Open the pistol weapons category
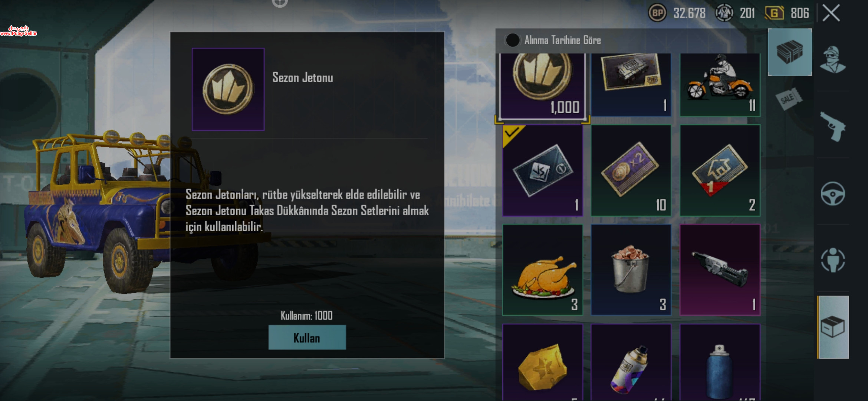Image resolution: width=868 pixels, height=401 pixels. click(x=833, y=127)
